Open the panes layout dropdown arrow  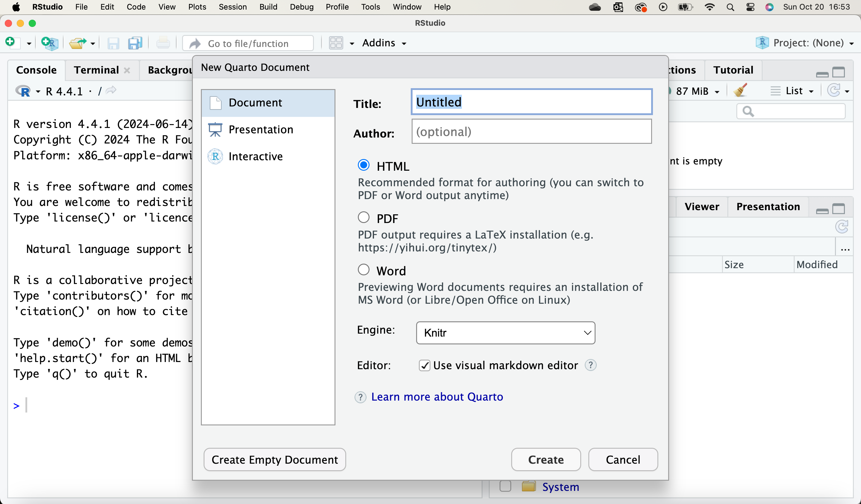[x=352, y=43]
